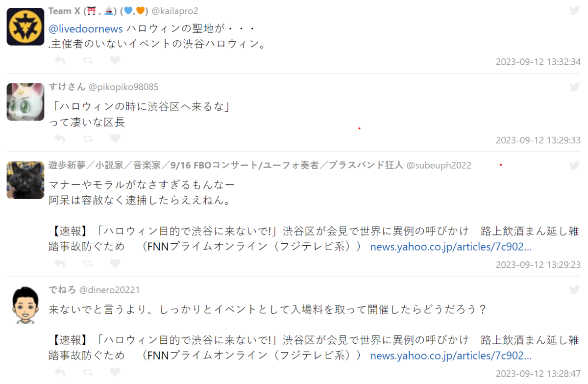The image size is (588, 384).
Task: Reply to Team X's tweet
Action: pyautogui.click(x=60, y=60)
